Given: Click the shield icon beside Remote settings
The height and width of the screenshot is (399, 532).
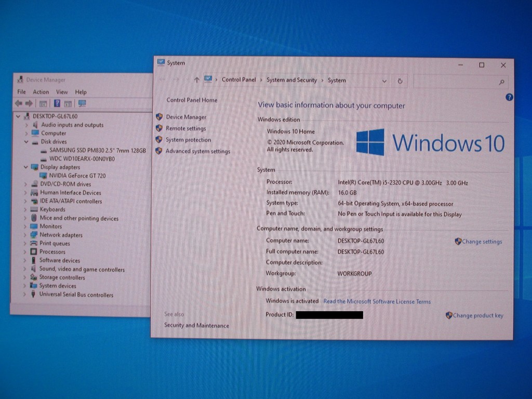Looking at the screenshot, I should point(159,128).
